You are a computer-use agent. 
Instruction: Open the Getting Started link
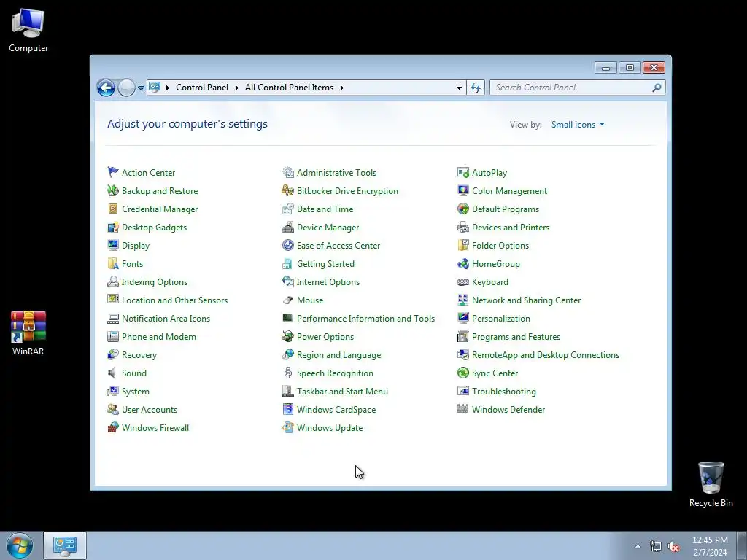pyautogui.click(x=325, y=263)
